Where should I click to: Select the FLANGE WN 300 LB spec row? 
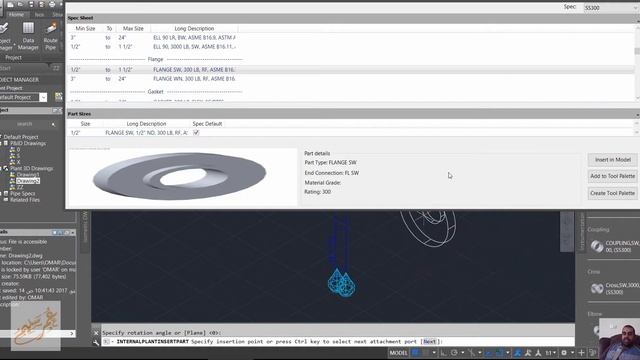[x=351, y=79]
